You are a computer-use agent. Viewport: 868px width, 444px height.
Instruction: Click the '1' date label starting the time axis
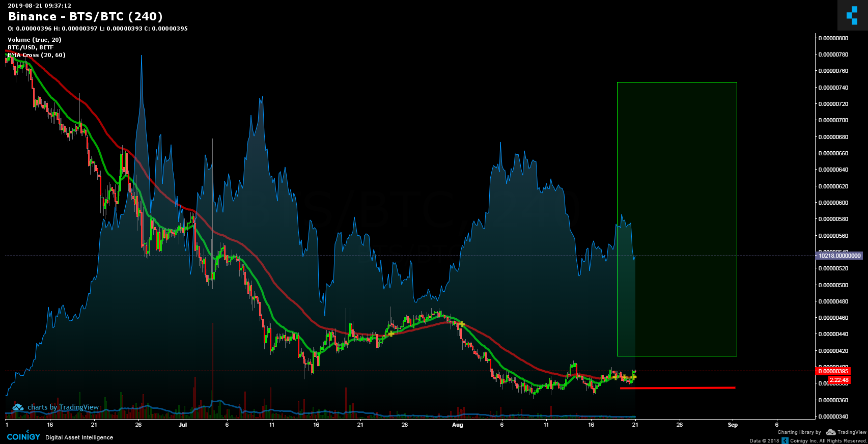[7, 425]
